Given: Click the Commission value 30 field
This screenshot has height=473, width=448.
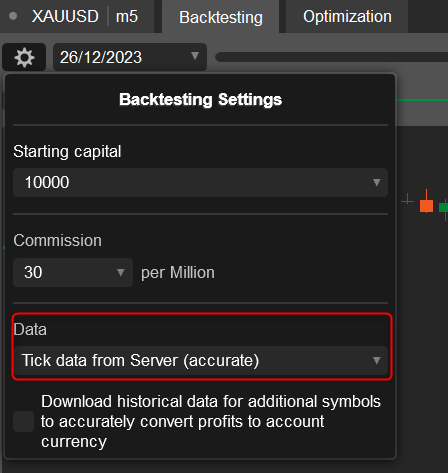Looking at the screenshot, I should 73,272.
